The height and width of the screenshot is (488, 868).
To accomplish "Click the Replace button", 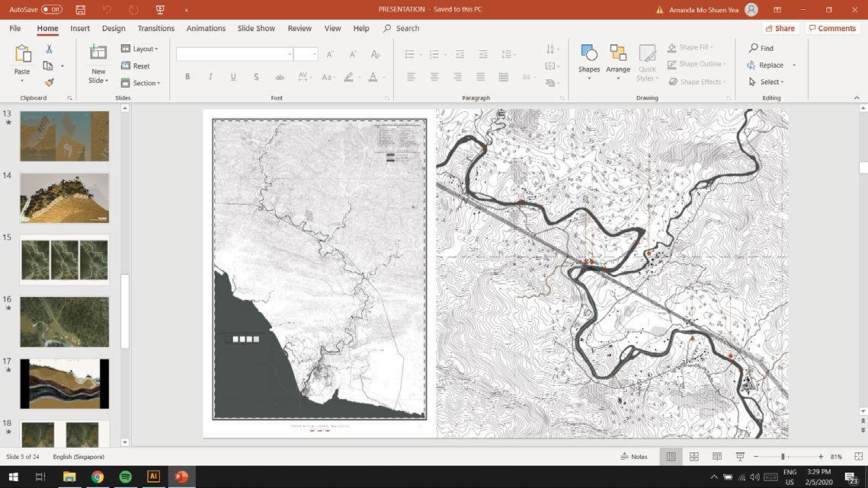I will point(766,65).
